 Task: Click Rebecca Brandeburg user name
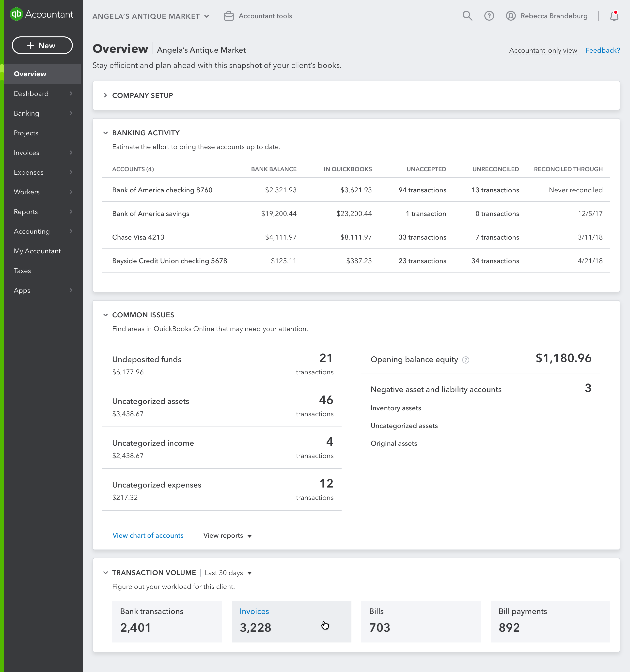pyautogui.click(x=553, y=16)
